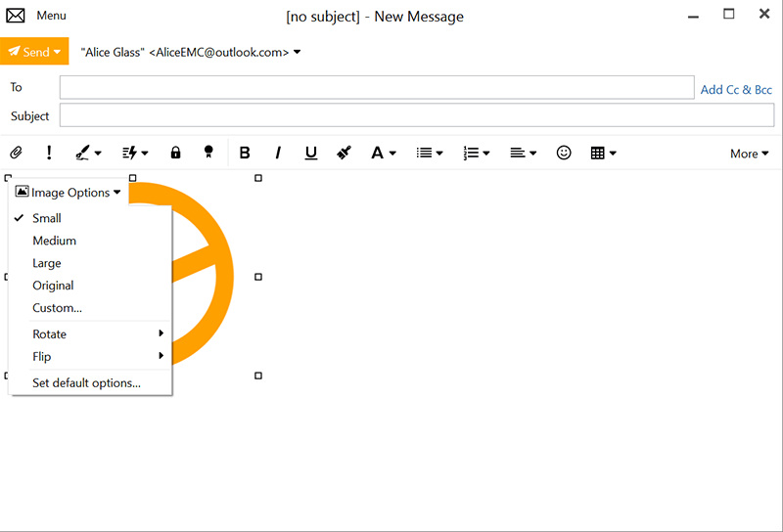Open the numbered list dropdown
Screen dimensions: 783x532
(477, 153)
